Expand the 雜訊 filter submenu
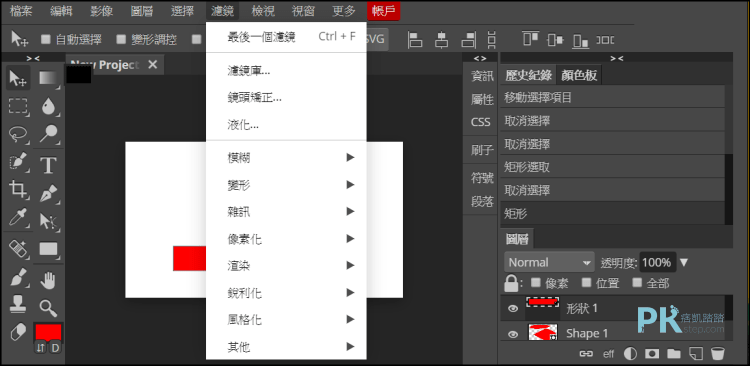The image size is (750, 366). pyautogui.click(x=286, y=211)
